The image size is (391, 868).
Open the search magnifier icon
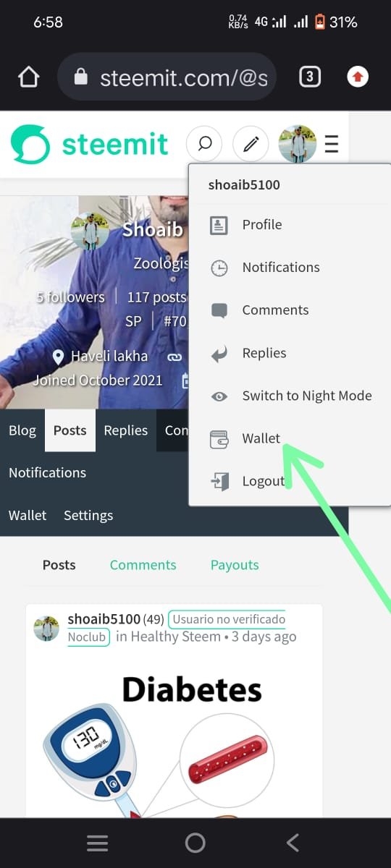click(x=205, y=144)
